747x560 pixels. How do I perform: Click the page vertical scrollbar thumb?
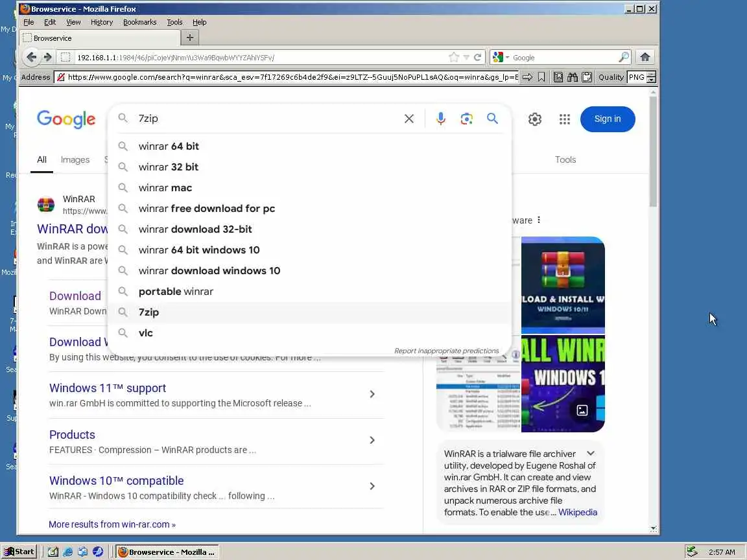(653, 151)
